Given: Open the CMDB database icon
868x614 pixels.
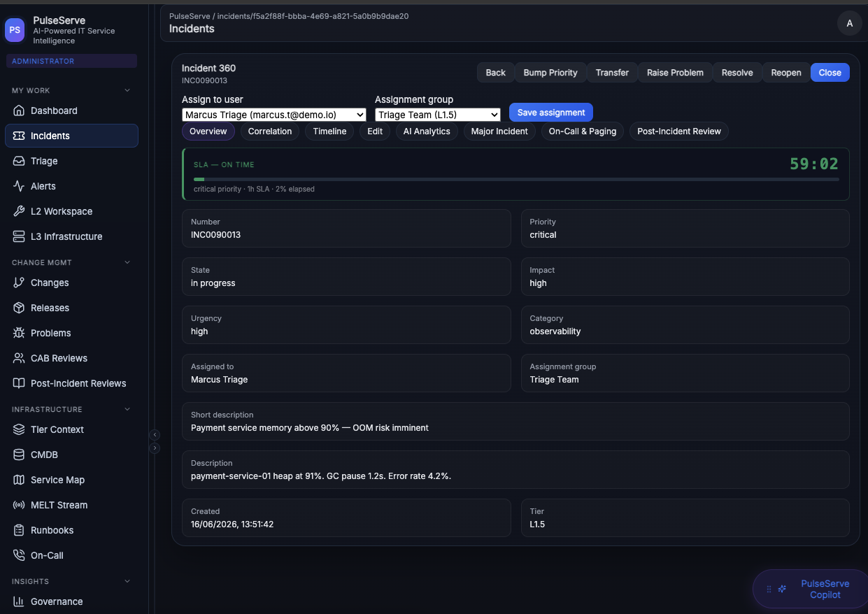Looking at the screenshot, I should (x=19, y=455).
